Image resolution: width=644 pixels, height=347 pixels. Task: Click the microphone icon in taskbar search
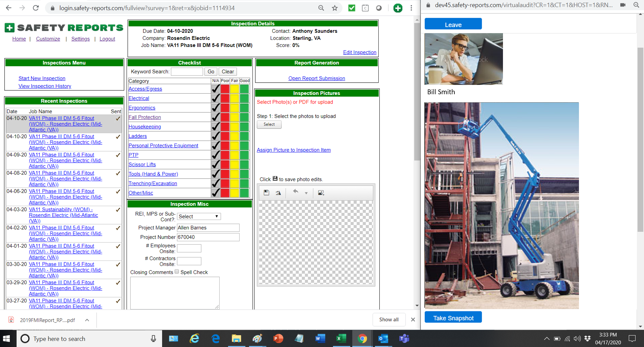(x=153, y=339)
